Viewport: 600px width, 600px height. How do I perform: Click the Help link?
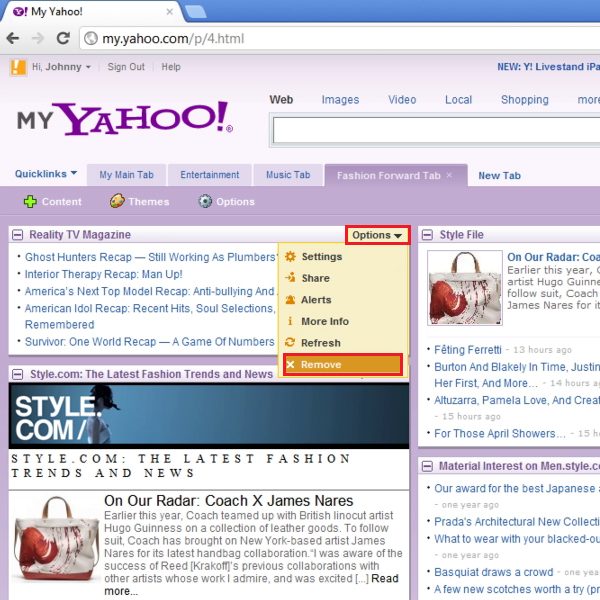(x=171, y=67)
